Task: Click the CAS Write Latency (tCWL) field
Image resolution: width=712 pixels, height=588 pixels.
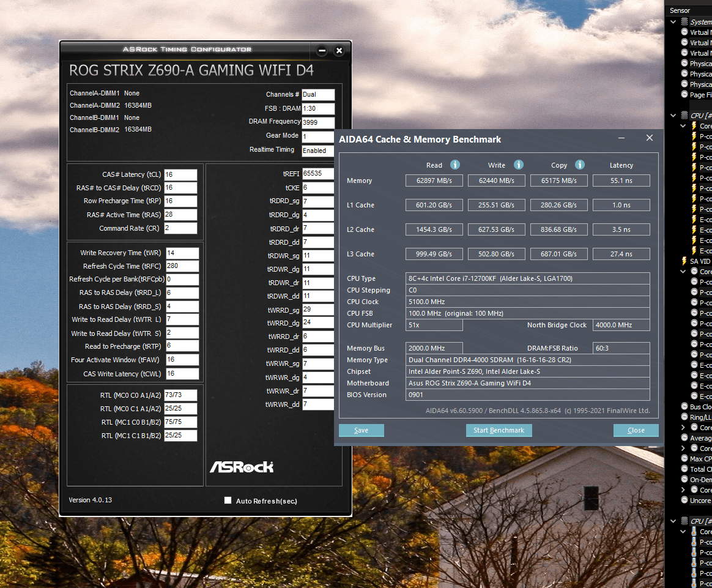Action: 182,374
